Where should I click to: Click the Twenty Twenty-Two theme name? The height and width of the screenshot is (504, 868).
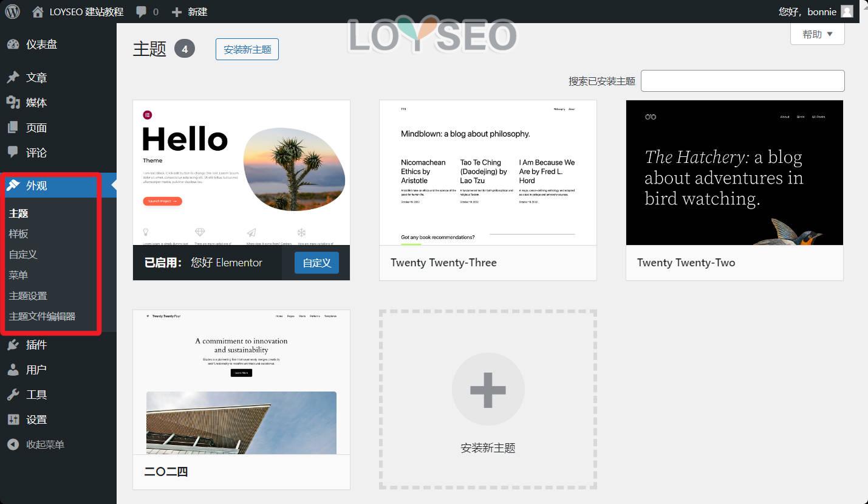(686, 263)
